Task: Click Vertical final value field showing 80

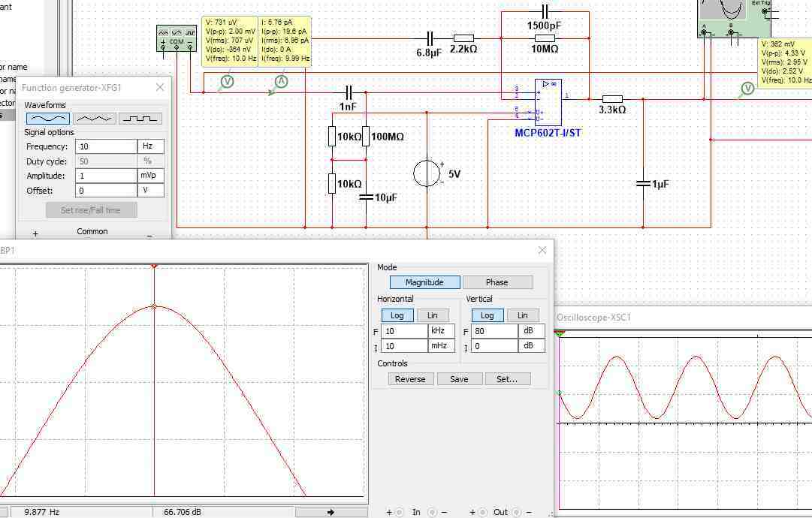Action: coord(494,330)
